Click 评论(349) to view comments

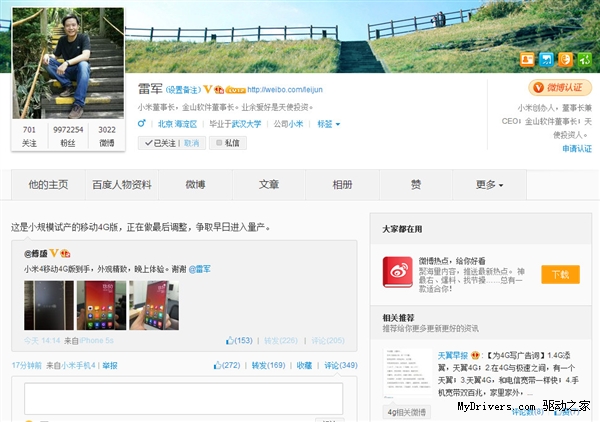coord(341,365)
